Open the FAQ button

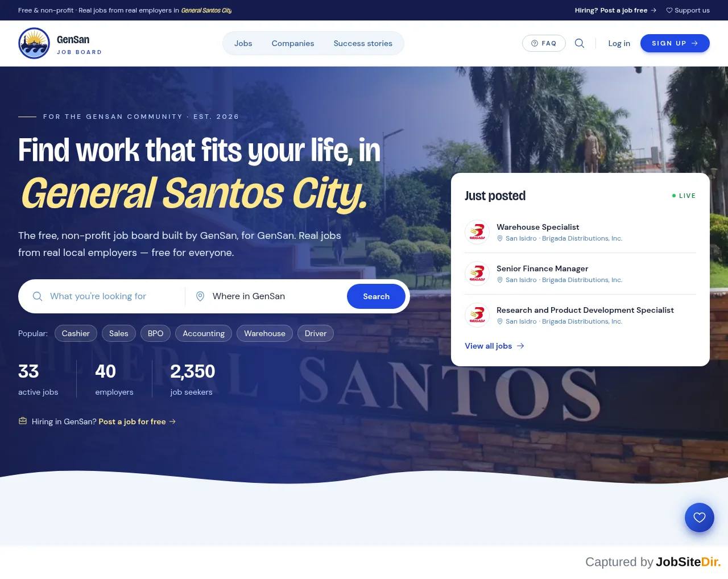pyautogui.click(x=544, y=43)
